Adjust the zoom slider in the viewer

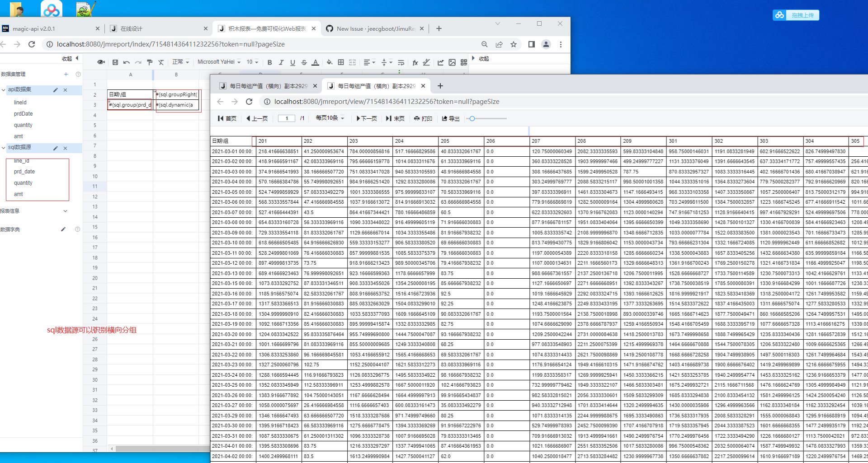(x=472, y=118)
